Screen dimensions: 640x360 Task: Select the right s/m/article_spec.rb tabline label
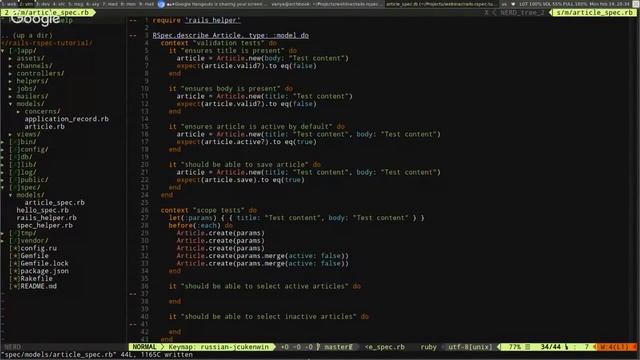(x=594, y=12)
